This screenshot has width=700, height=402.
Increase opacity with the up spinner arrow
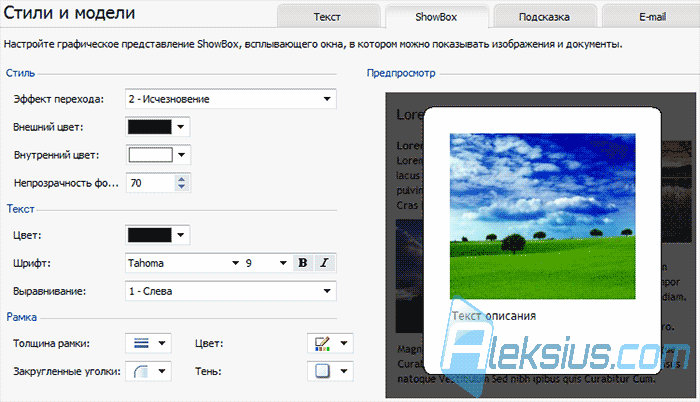pos(181,179)
